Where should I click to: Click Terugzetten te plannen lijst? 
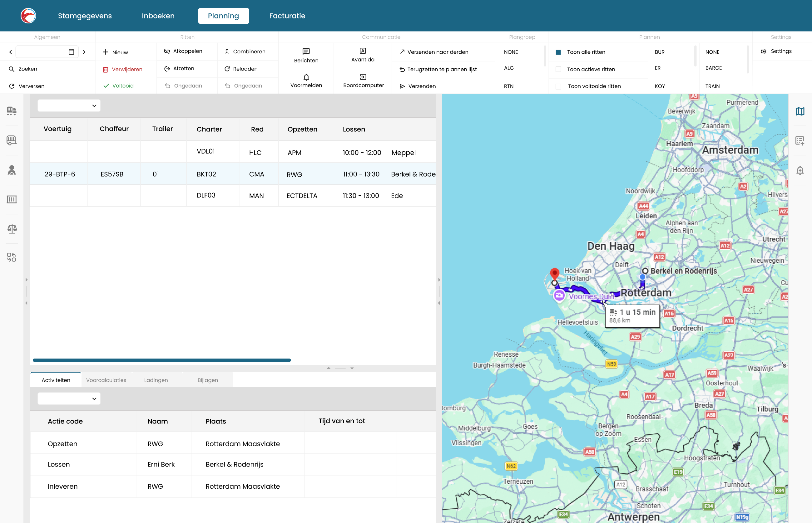[x=438, y=69]
